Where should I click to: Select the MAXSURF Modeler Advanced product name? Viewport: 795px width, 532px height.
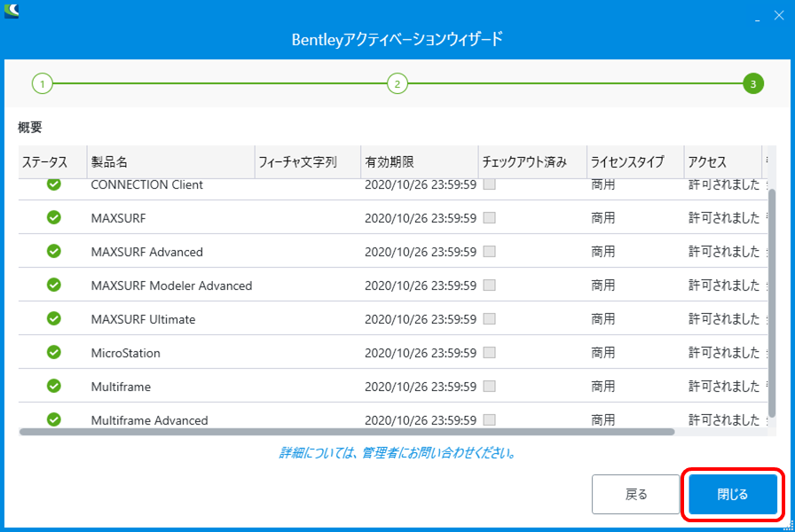[x=171, y=286]
